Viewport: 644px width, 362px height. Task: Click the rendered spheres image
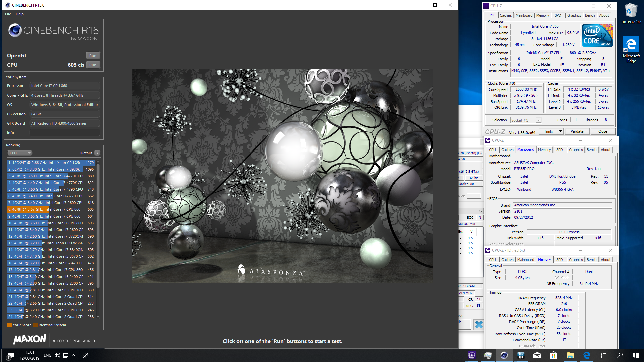click(282, 176)
